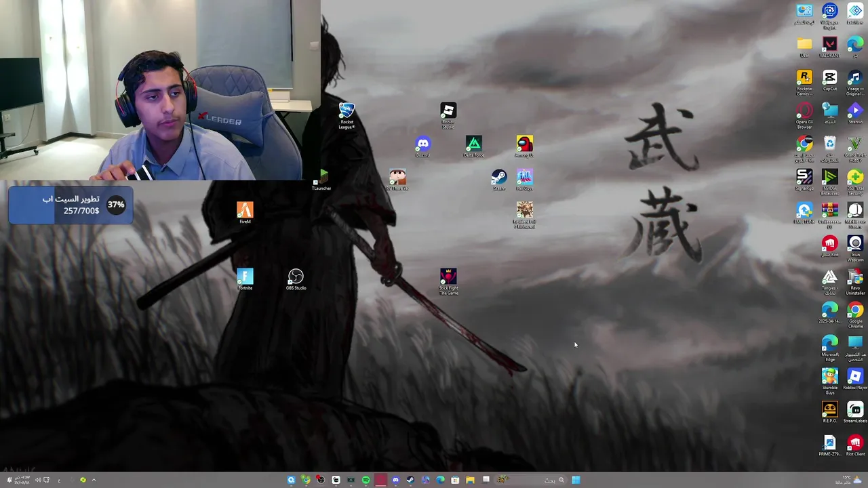The image size is (868, 488).
Task: Open File Explorer from the taskbar
Action: (470, 480)
